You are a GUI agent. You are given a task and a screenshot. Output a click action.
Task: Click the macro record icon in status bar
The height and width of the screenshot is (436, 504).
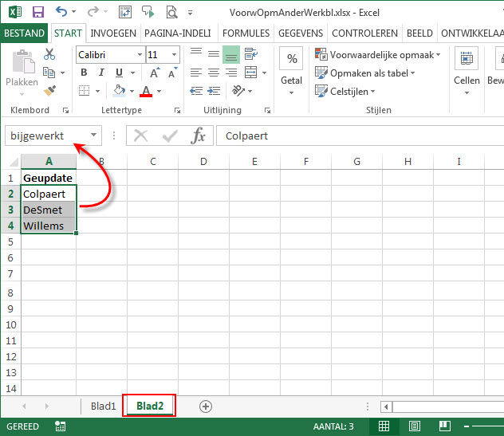(x=60, y=426)
